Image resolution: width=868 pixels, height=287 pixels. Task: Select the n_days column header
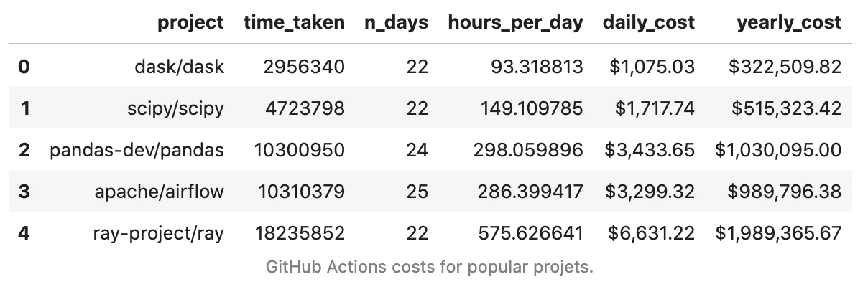(396, 23)
